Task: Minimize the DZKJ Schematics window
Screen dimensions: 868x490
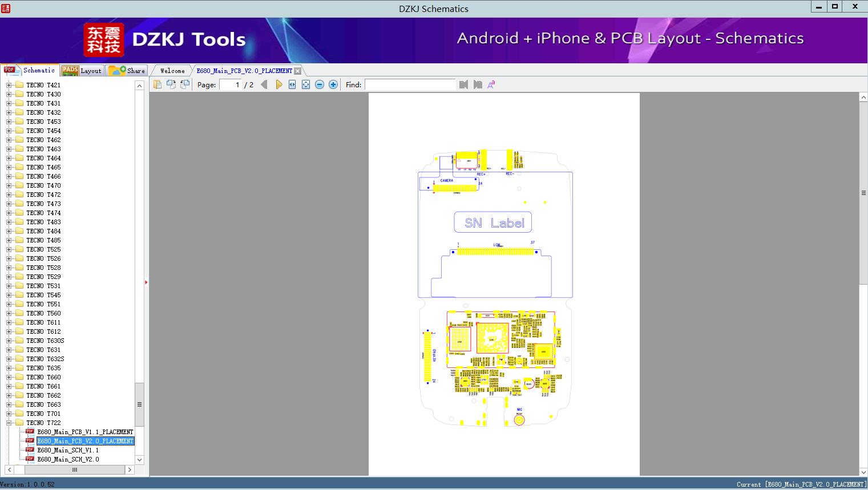Action: point(819,7)
